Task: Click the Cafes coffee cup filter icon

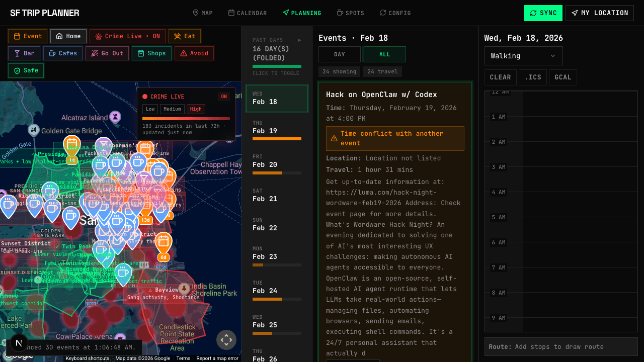Action: (53, 53)
